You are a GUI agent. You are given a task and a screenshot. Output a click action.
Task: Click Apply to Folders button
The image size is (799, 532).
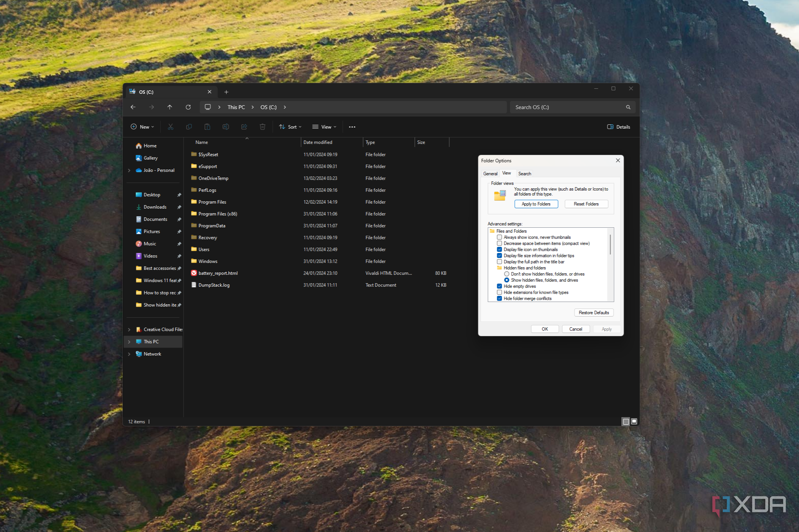[x=536, y=204]
